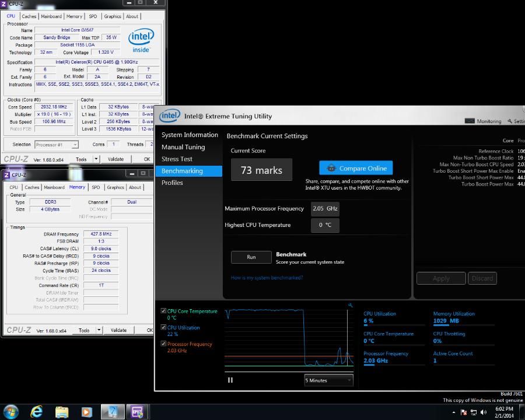
Task: Expand Tools dropdown arrow in lower CPU-Z
Action: pos(99,330)
